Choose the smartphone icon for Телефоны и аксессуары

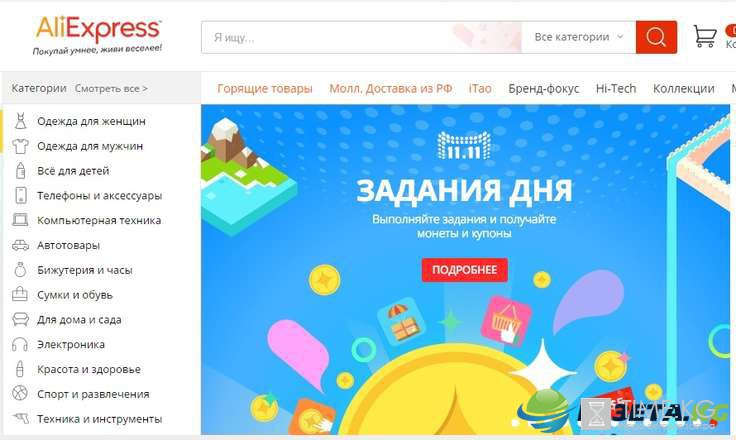point(21,195)
